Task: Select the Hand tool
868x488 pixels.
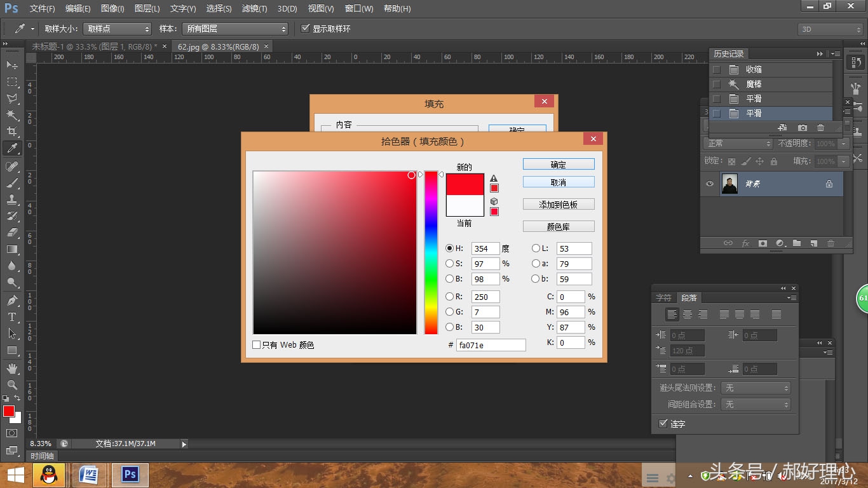Action: point(12,368)
